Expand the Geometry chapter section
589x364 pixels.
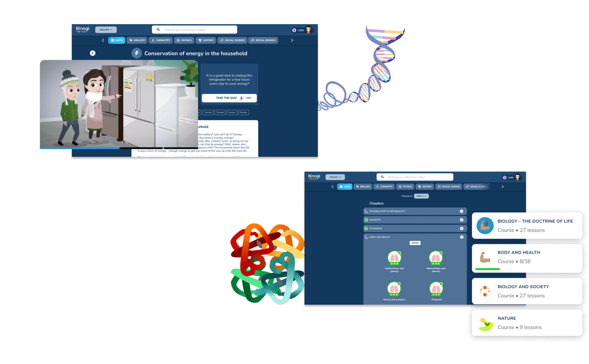462,220
